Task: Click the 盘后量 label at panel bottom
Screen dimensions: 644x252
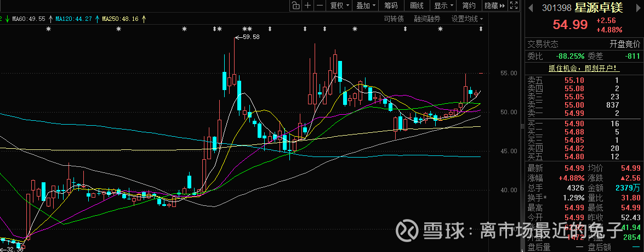Action: click(539, 247)
